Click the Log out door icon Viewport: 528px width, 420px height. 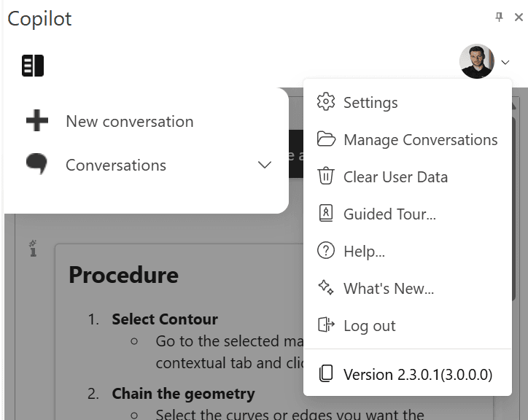[x=326, y=324]
